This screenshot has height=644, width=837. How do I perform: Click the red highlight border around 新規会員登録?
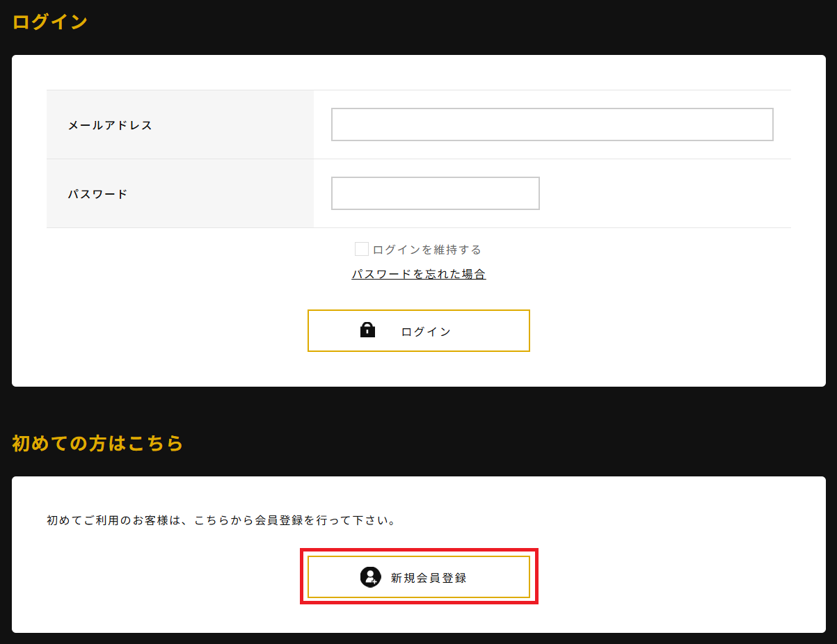pos(419,550)
